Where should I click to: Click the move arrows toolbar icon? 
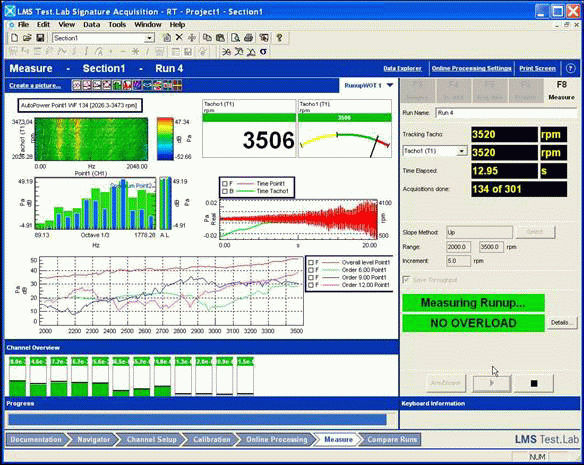[x=192, y=38]
